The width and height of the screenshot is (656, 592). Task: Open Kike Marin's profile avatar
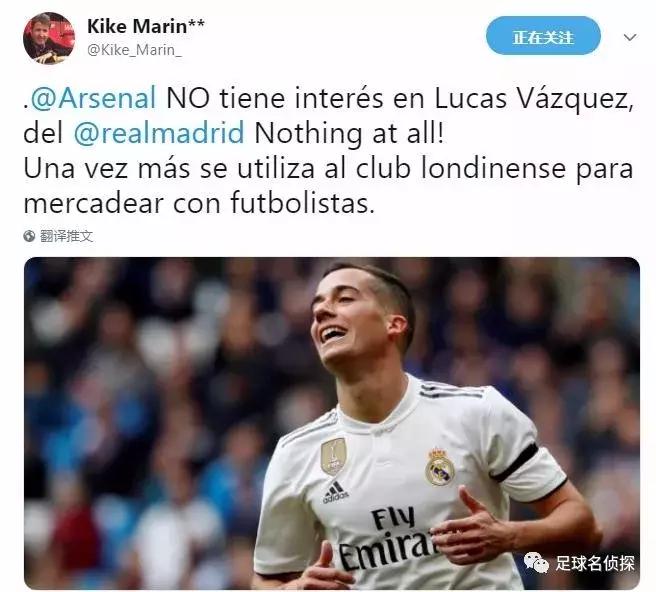(49, 38)
